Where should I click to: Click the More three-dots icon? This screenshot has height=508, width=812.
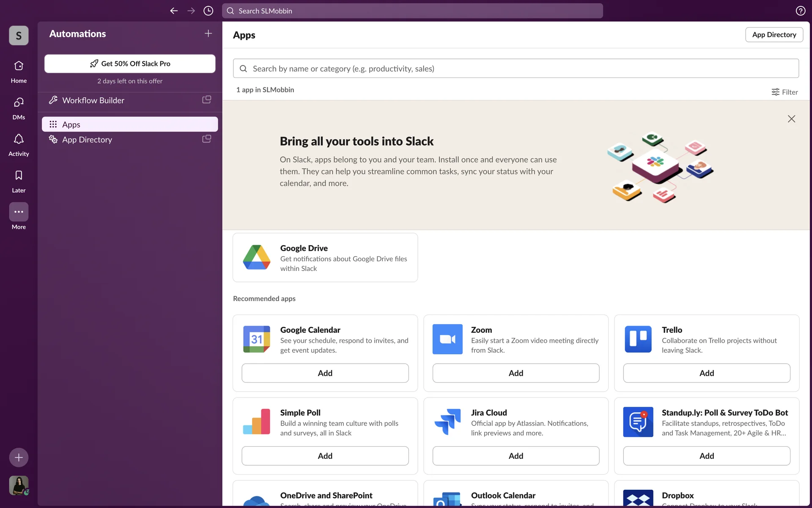coord(19,212)
